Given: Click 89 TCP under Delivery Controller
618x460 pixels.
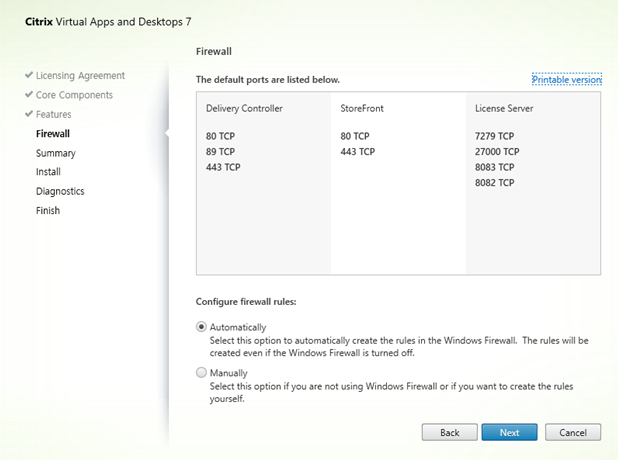Looking at the screenshot, I should click(220, 152).
